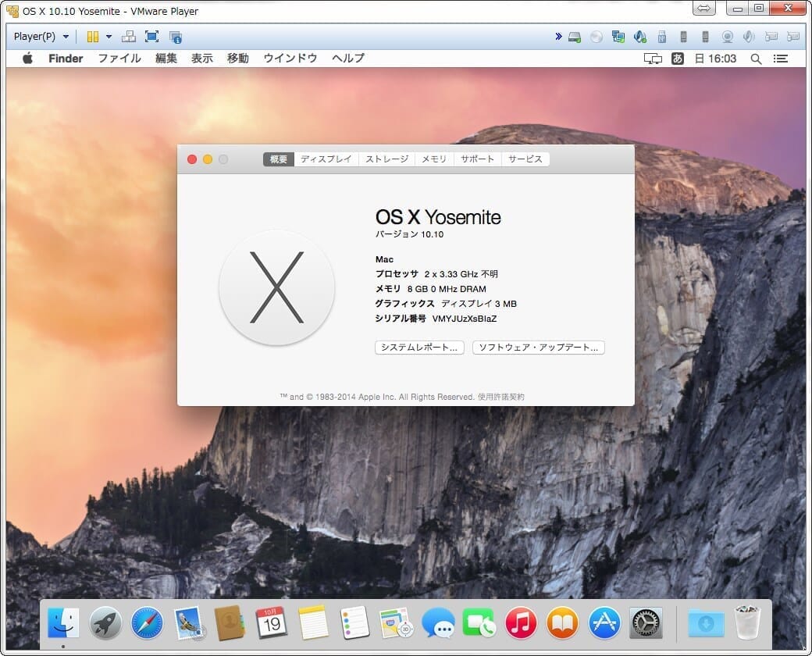
Task: Open the ファイル menu
Action: point(119,59)
